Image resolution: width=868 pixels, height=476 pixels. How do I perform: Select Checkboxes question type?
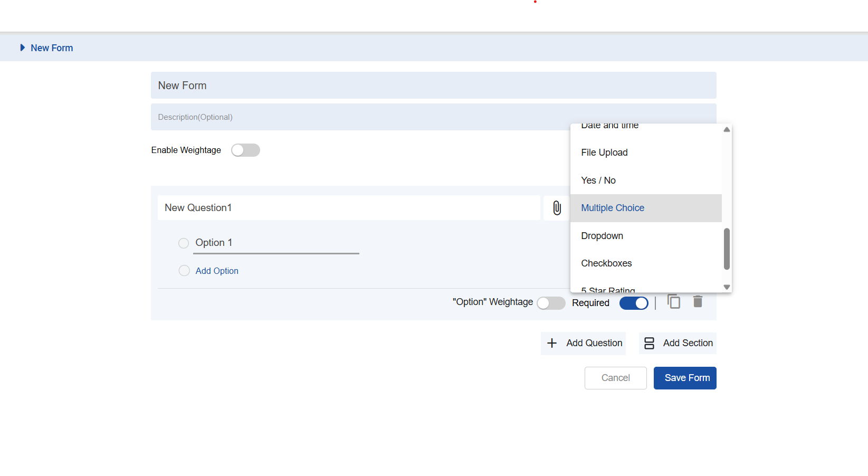606,263
